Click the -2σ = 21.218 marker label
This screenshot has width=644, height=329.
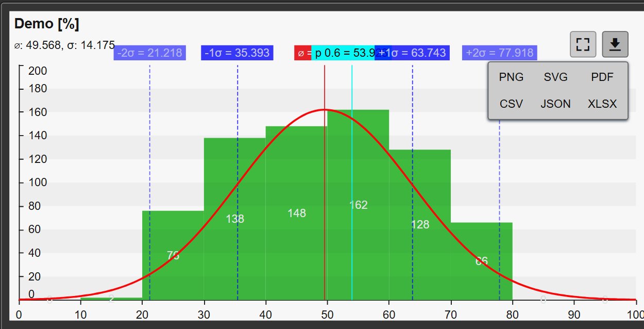click(x=149, y=53)
